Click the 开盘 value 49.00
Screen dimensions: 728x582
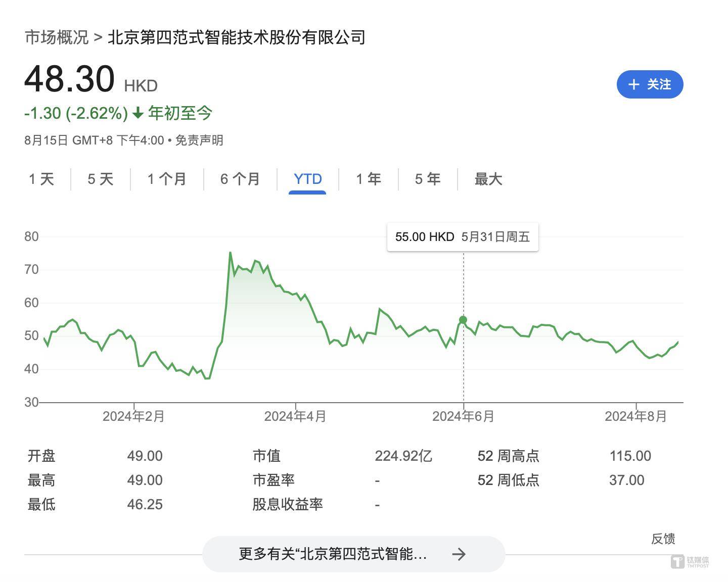click(x=145, y=456)
